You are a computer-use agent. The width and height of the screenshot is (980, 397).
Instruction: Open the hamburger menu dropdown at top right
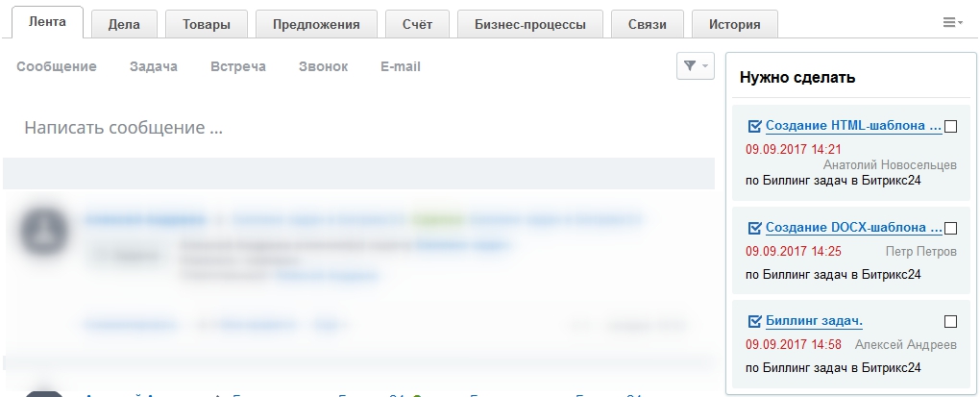952,22
